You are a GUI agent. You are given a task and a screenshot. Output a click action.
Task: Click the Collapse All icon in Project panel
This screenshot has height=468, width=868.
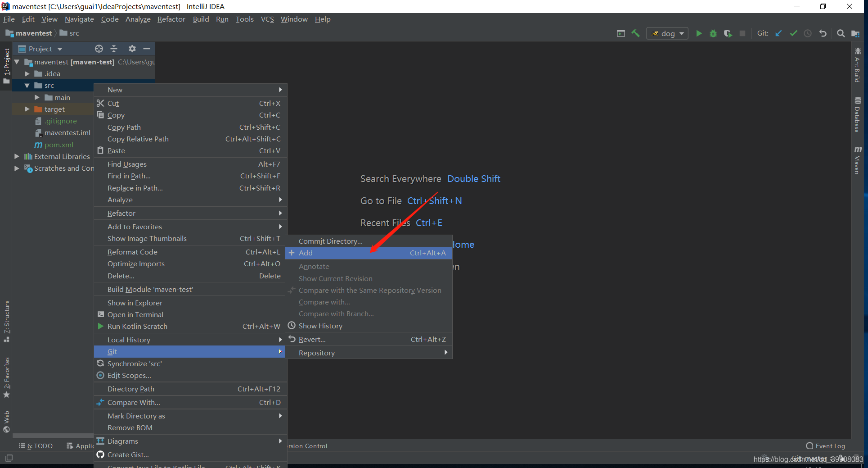114,49
